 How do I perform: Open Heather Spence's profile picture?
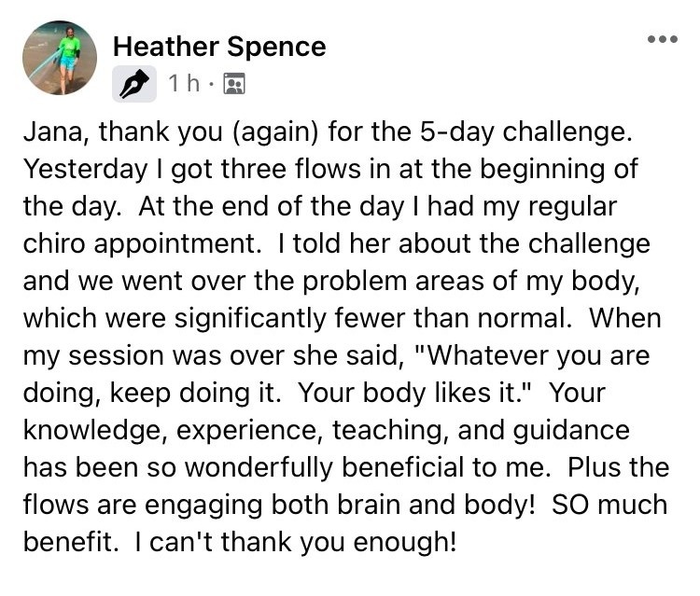click(x=60, y=58)
